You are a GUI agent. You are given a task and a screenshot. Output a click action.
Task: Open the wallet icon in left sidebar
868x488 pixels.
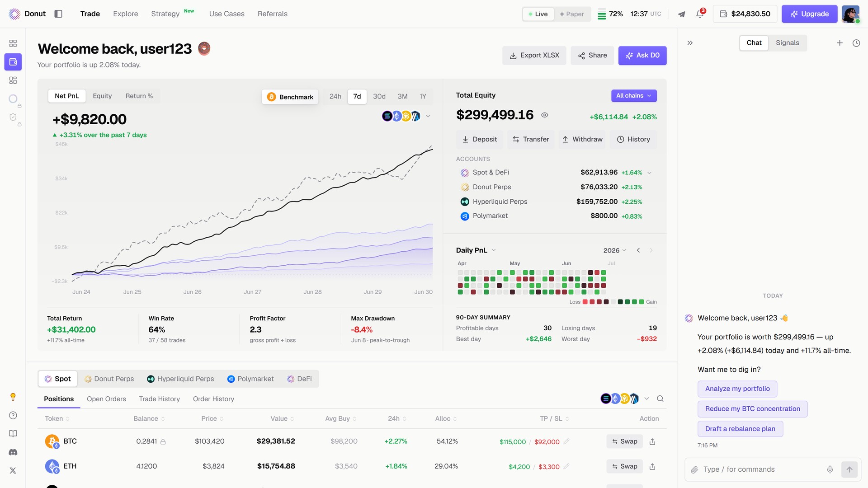13,62
